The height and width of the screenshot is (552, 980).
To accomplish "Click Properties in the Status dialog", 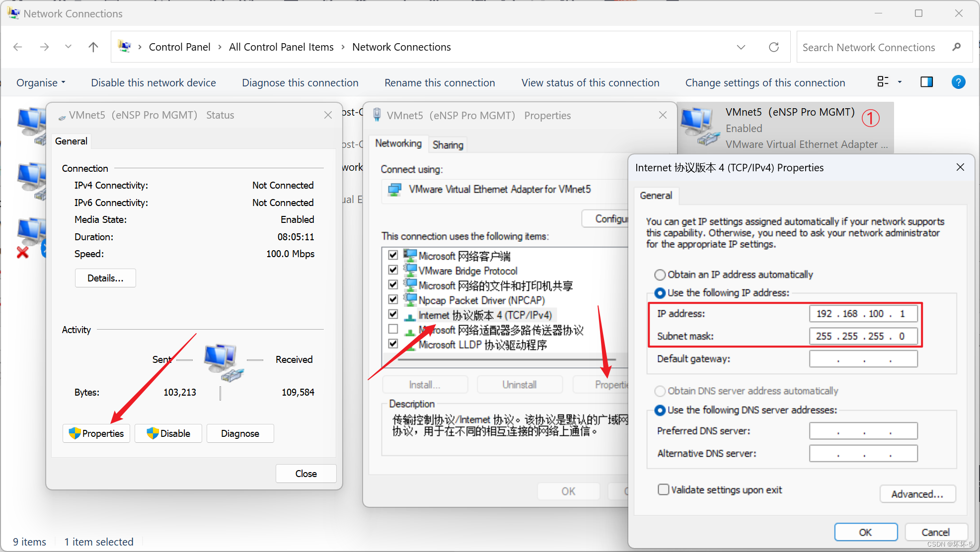I will click(96, 433).
